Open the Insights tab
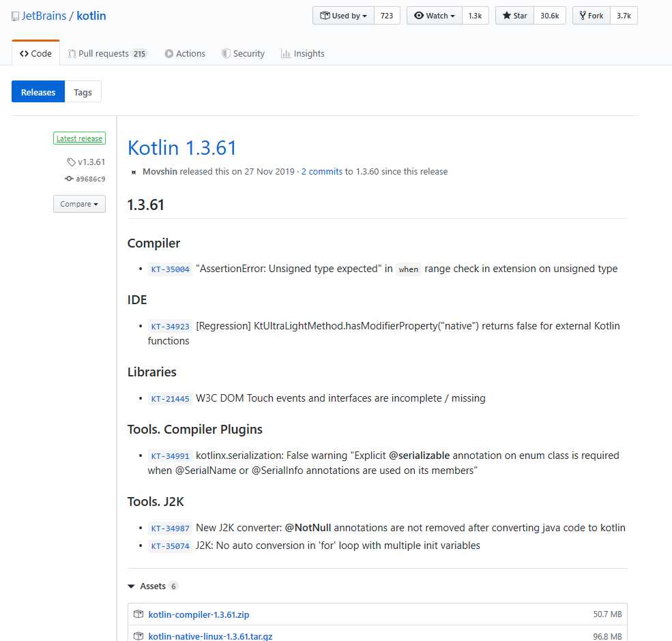 pyautogui.click(x=303, y=54)
